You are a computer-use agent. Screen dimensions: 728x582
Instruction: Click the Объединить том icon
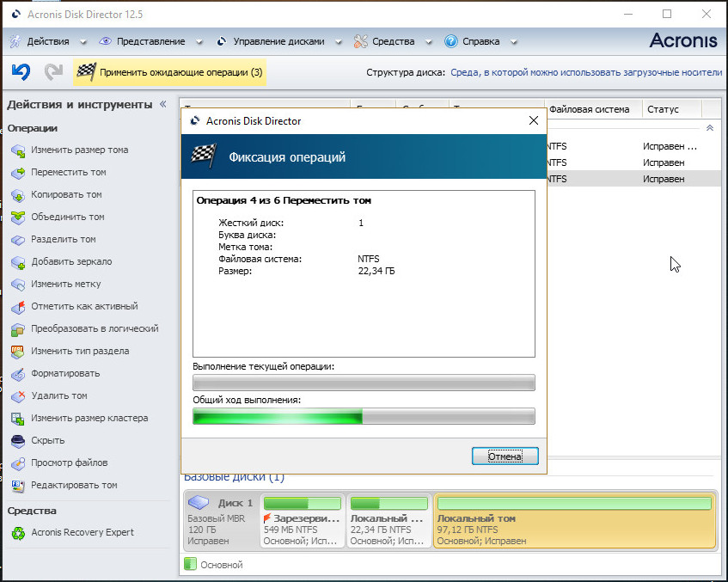coord(18,217)
